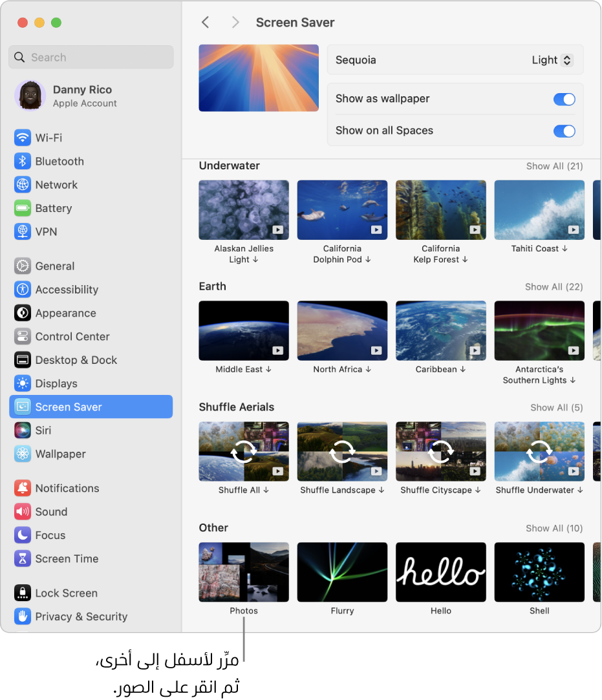This screenshot has width=602, height=700.
Task: Choose California Dolphin Pod screen saver
Action: [x=342, y=210]
